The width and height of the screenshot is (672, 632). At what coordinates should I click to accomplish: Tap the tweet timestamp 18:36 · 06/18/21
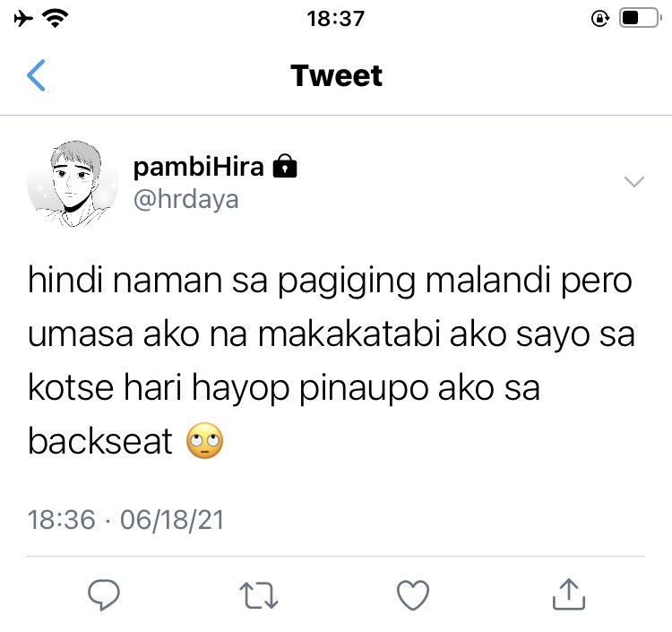(x=125, y=520)
